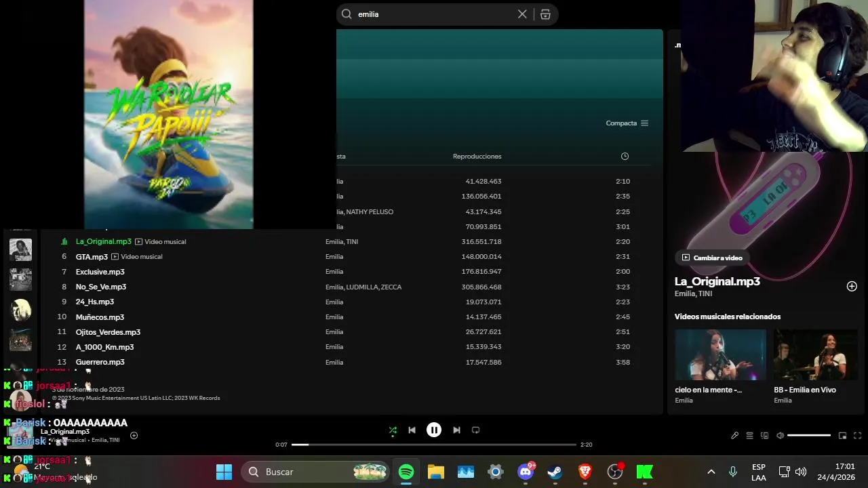Add current song to library in player bar

[134, 435]
